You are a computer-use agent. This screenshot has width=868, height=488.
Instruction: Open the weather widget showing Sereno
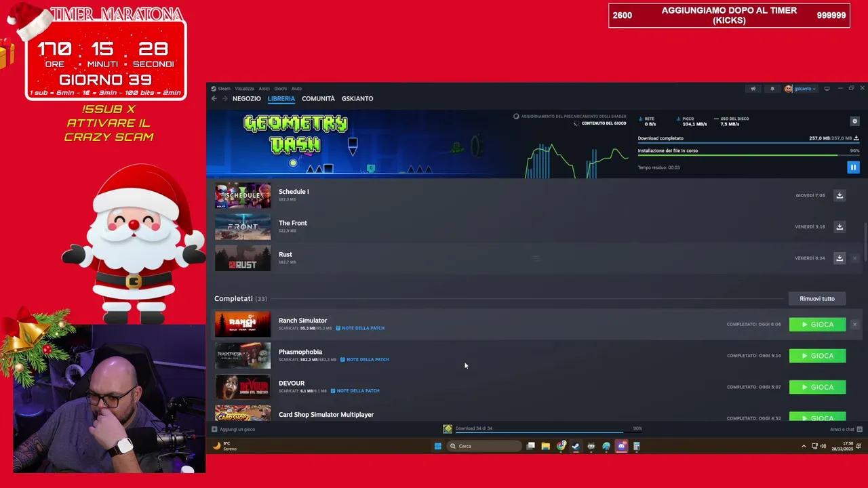[x=224, y=446]
